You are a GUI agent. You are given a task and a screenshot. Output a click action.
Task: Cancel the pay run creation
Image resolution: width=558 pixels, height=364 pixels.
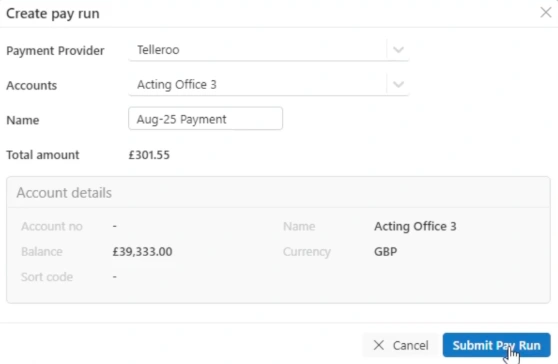pyautogui.click(x=401, y=345)
